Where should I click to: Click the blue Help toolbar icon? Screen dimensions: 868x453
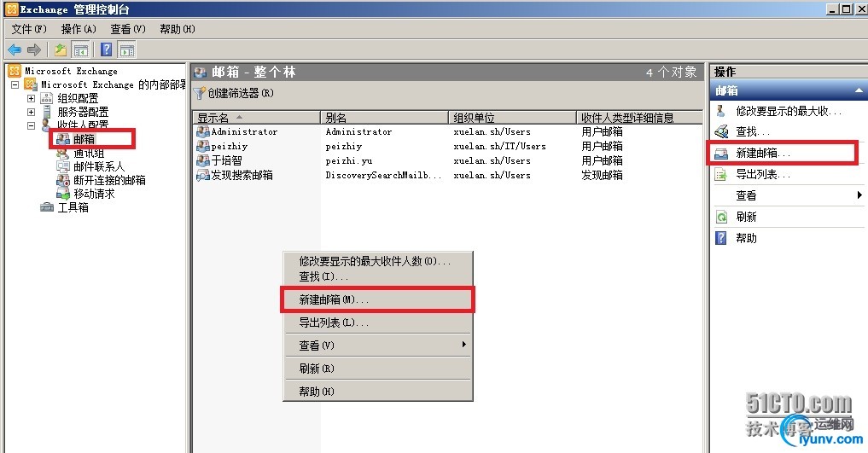(107, 49)
